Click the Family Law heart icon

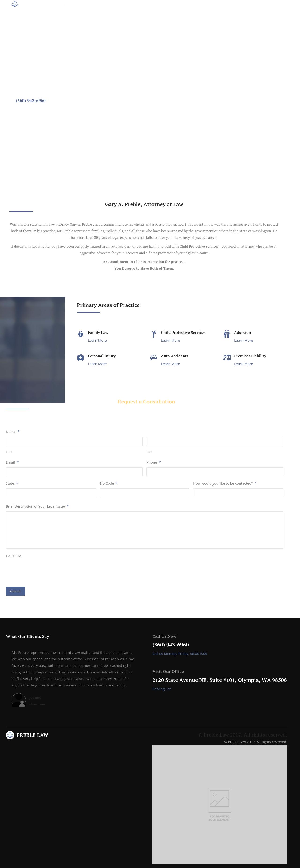(x=80, y=334)
